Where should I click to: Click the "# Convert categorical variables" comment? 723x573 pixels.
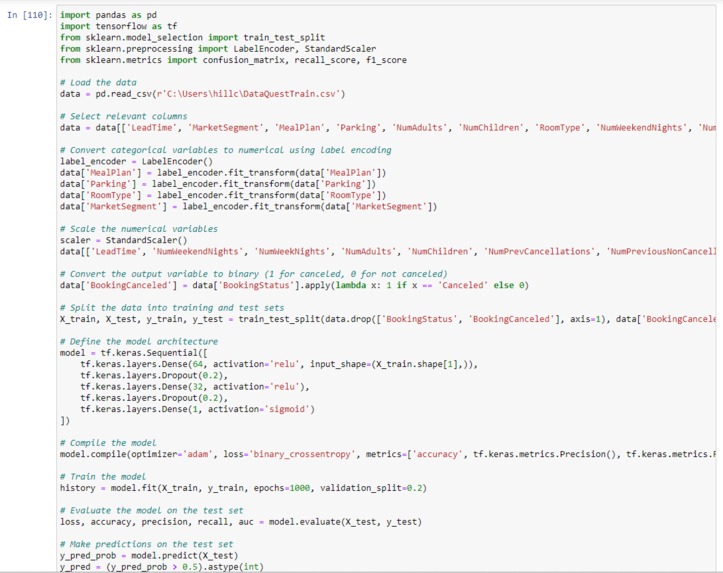pyautogui.click(x=225, y=150)
